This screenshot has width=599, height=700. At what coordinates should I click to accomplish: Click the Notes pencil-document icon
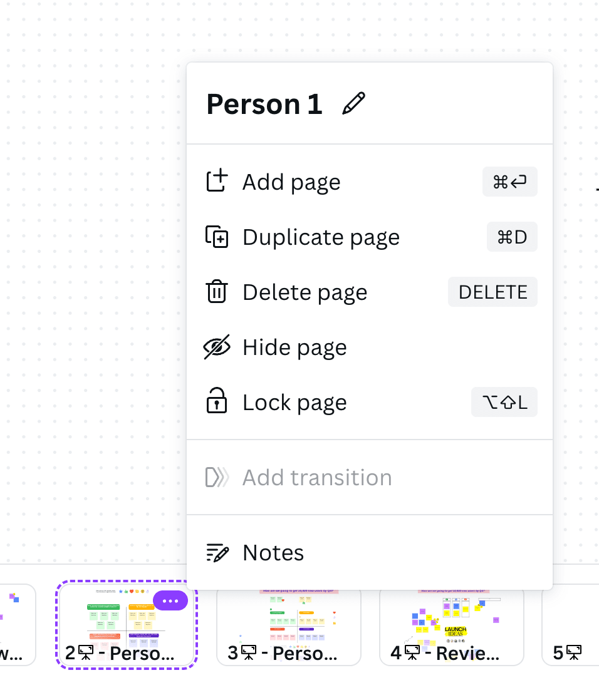pyautogui.click(x=217, y=552)
